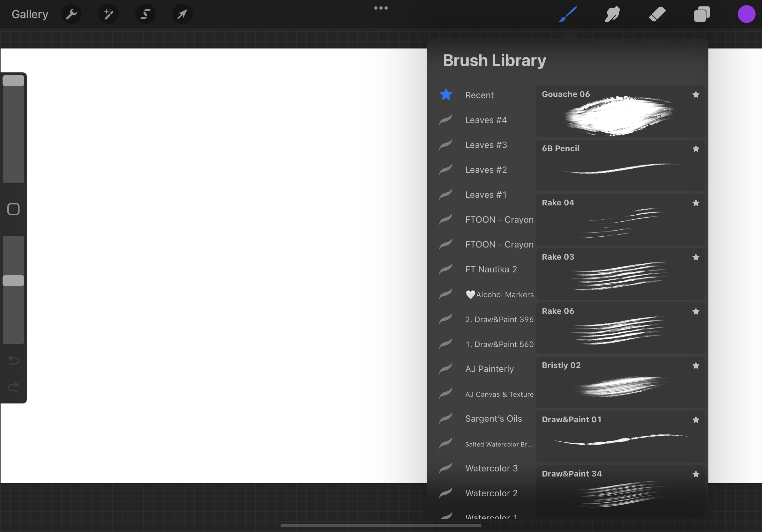Screen dimensions: 762x532
Task: Open the Recent brush set
Action: point(479,95)
